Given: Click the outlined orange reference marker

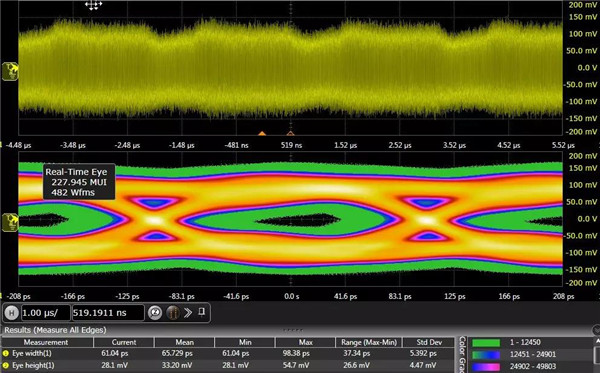Looking at the screenshot, I should [x=290, y=133].
